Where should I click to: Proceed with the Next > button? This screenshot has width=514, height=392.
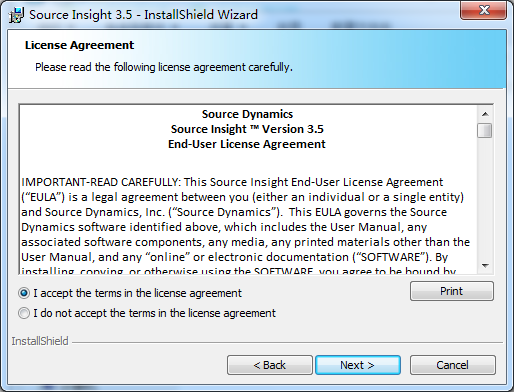(x=358, y=365)
